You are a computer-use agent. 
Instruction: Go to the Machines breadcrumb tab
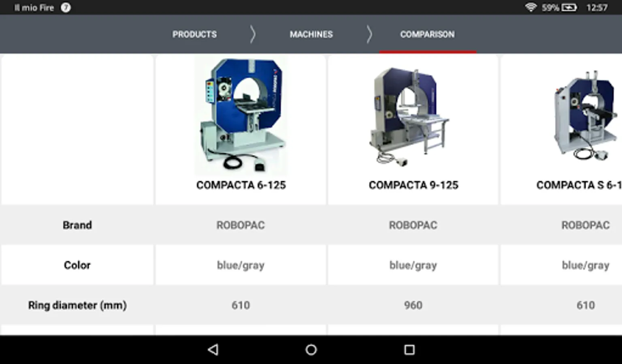point(311,34)
